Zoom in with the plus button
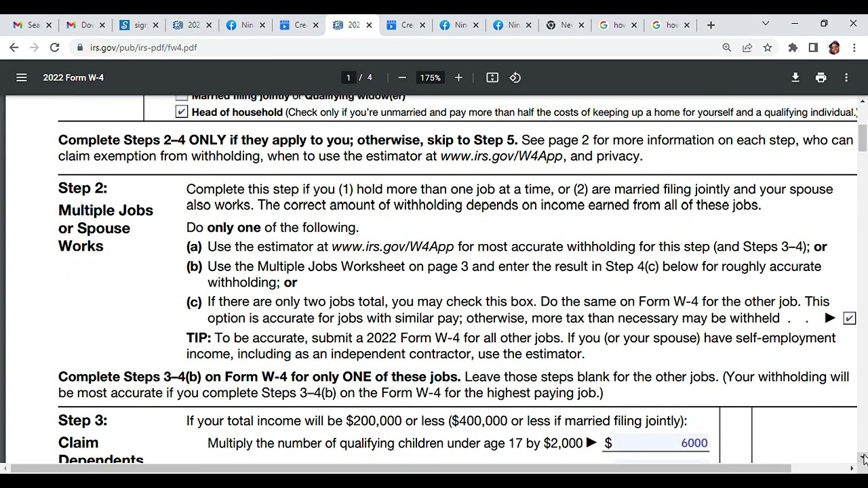This screenshot has height=488, width=868. click(x=458, y=78)
